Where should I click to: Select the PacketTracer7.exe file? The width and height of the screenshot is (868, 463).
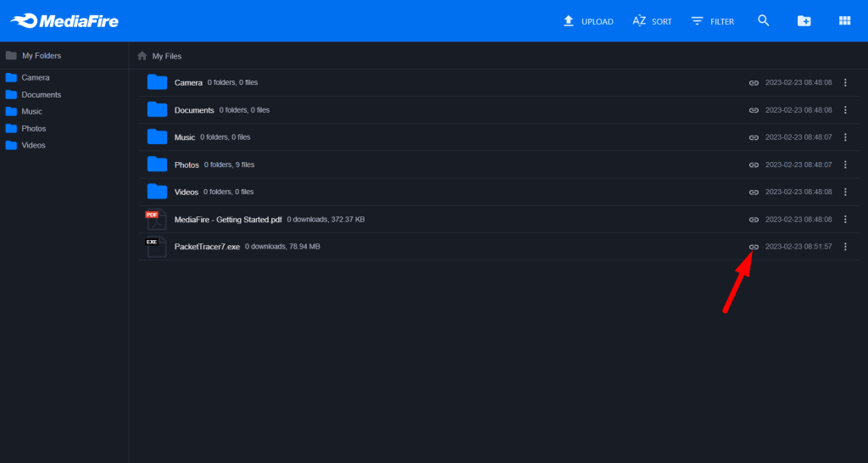point(207,247)
